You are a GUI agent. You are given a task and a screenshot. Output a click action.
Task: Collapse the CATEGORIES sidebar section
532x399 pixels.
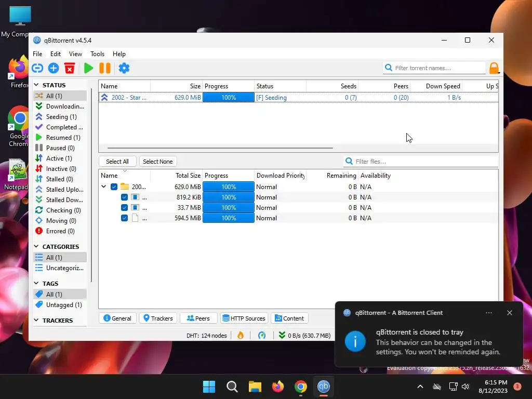pyautogui.click(x=36, y=246)
